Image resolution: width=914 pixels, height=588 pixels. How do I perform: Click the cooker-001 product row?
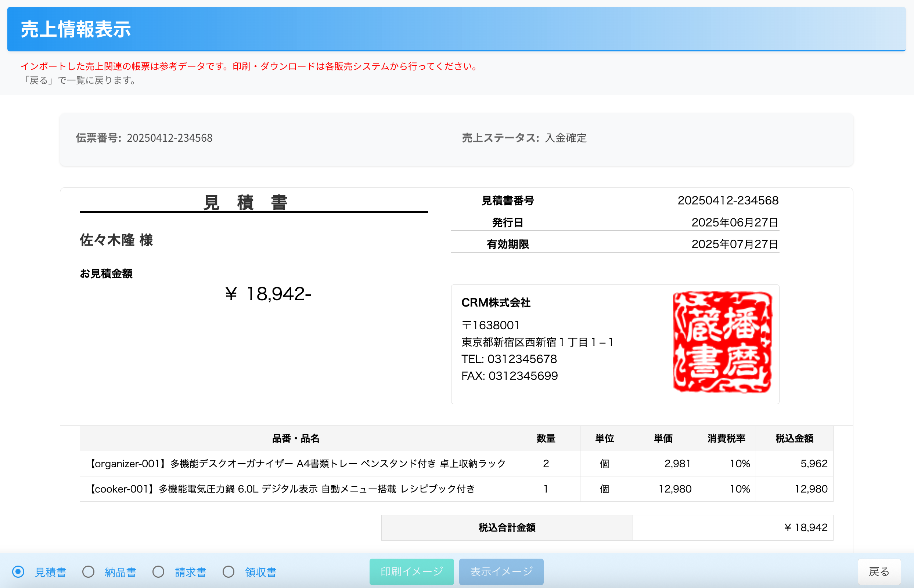coord(283,489)
